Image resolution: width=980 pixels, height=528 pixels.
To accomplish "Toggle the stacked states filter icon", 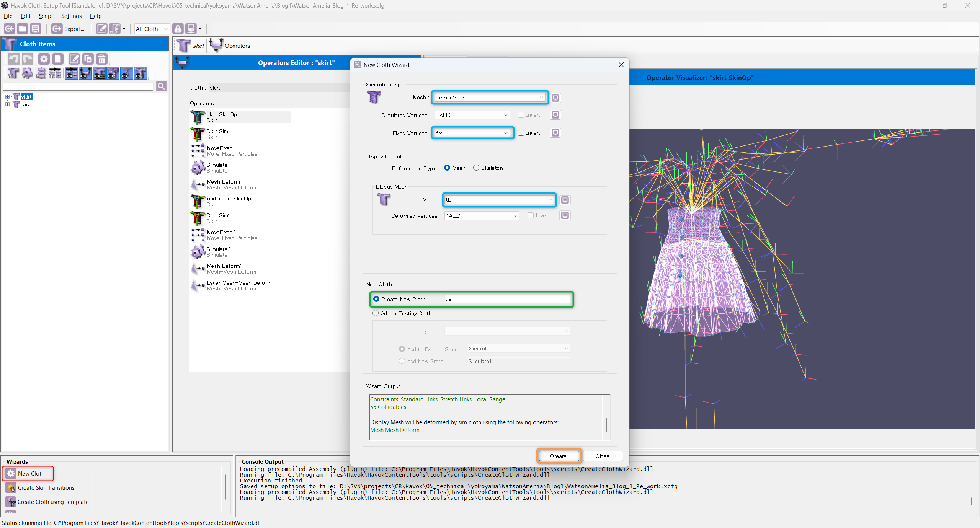I will [41, 73].
